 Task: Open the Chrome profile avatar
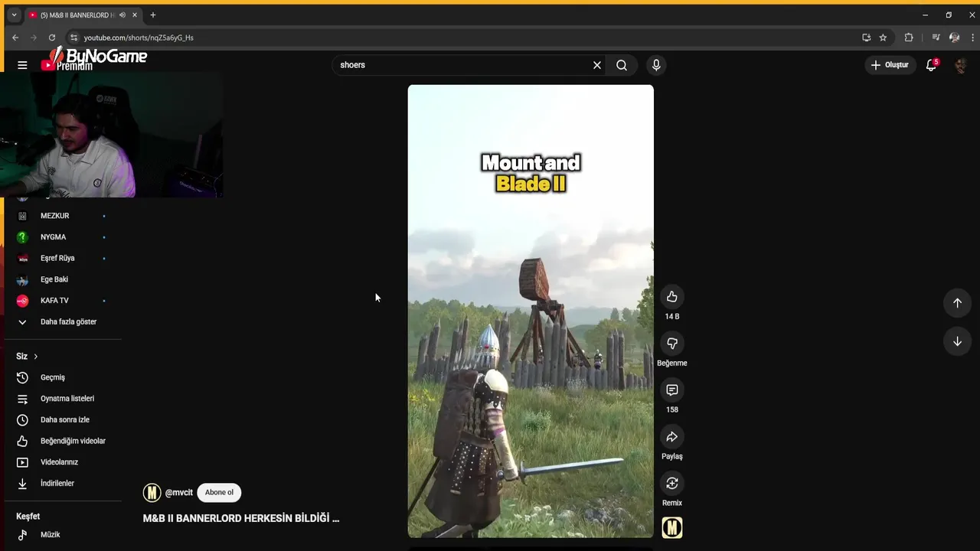pos(954,37)
